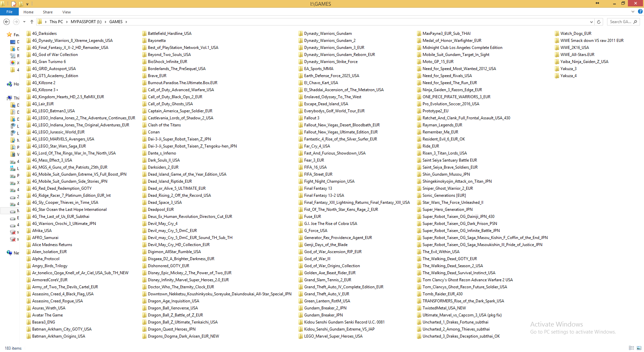The width and height of the screenshot is (644, 352).
Task: Select the Alice Madness Returns folder name
Action: tap(52, 245)
